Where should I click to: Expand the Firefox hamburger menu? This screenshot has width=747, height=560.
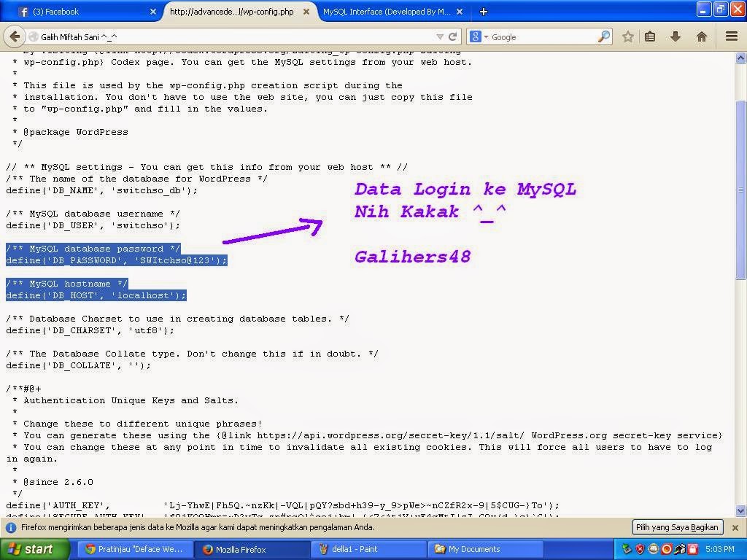(x=731, y=36)
